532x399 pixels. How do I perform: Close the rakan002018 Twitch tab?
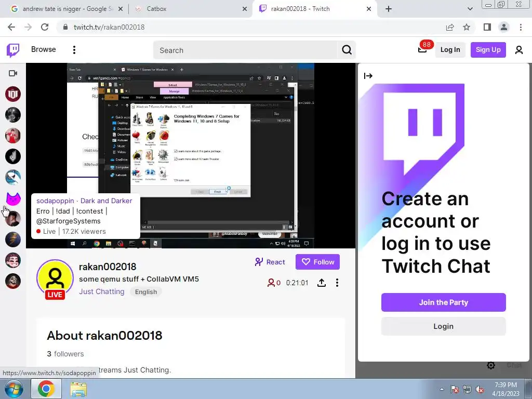(369, 9)
